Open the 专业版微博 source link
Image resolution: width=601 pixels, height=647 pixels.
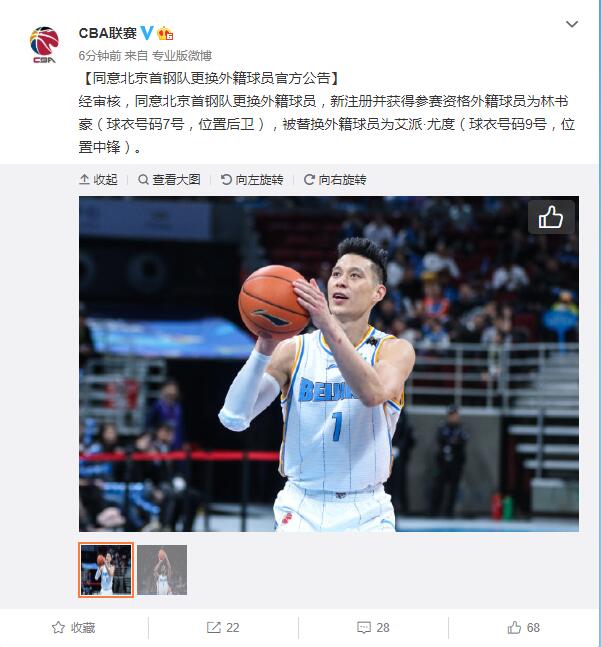point(182,56)
